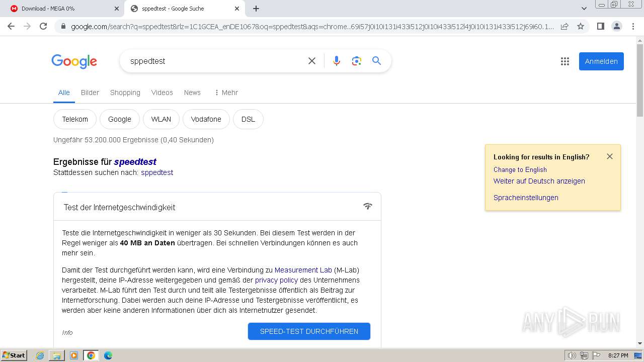Open the Chrome three-dot menu
The width and height of the screenshot is (644, 362).
633,26
